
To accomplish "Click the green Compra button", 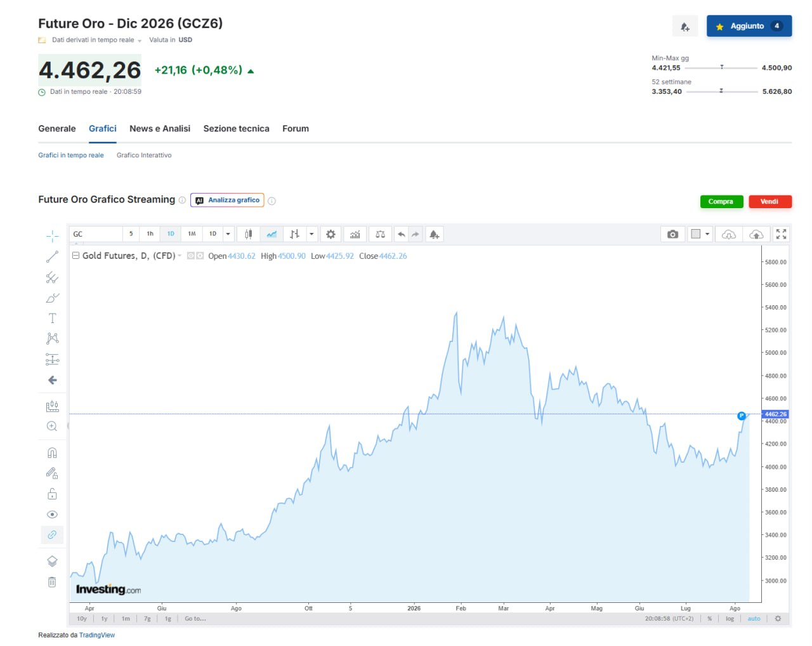I will (721, 202).
